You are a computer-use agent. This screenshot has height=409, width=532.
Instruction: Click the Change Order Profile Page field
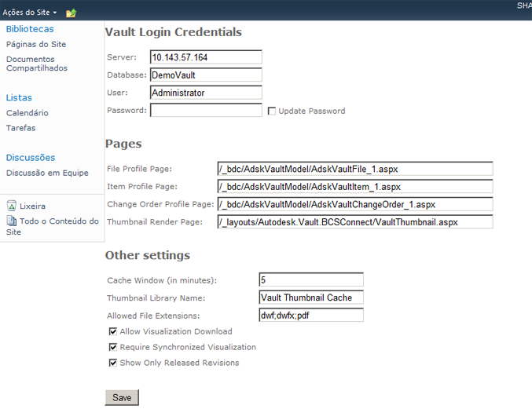click(x=355, y=204)
